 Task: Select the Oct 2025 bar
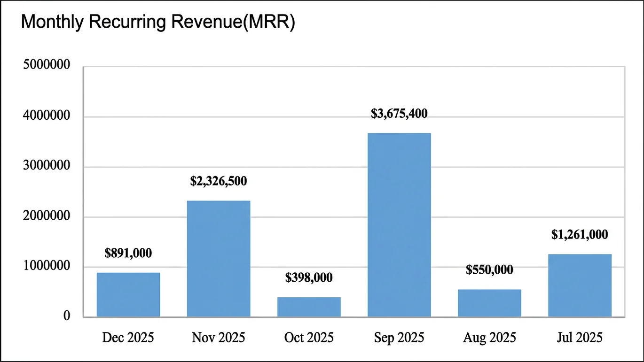309,307
